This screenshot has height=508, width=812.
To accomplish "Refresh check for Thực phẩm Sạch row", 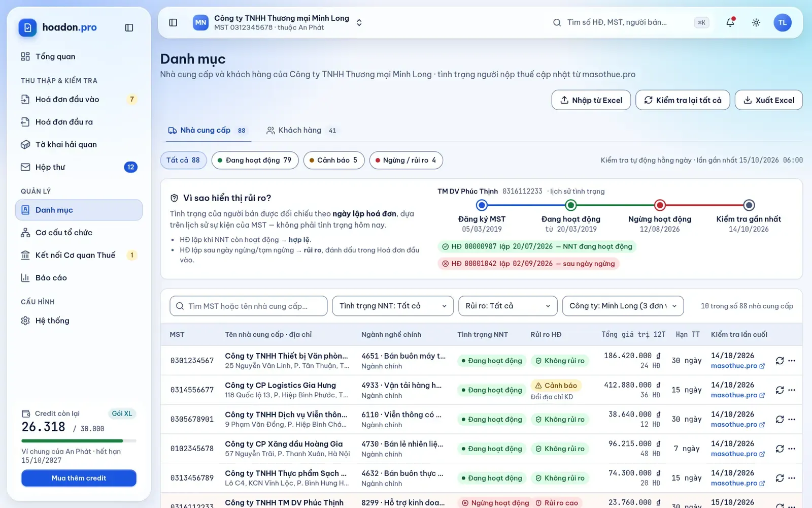I will click(780, 478).
